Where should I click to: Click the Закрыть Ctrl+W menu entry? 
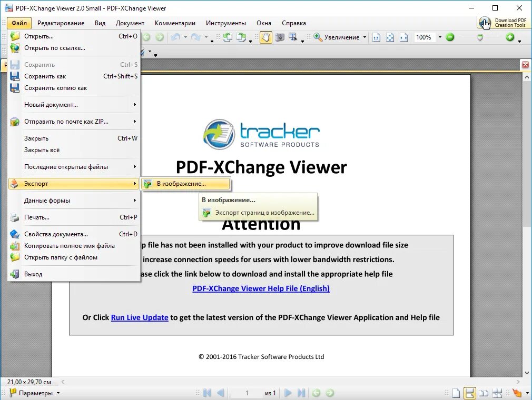74,138
